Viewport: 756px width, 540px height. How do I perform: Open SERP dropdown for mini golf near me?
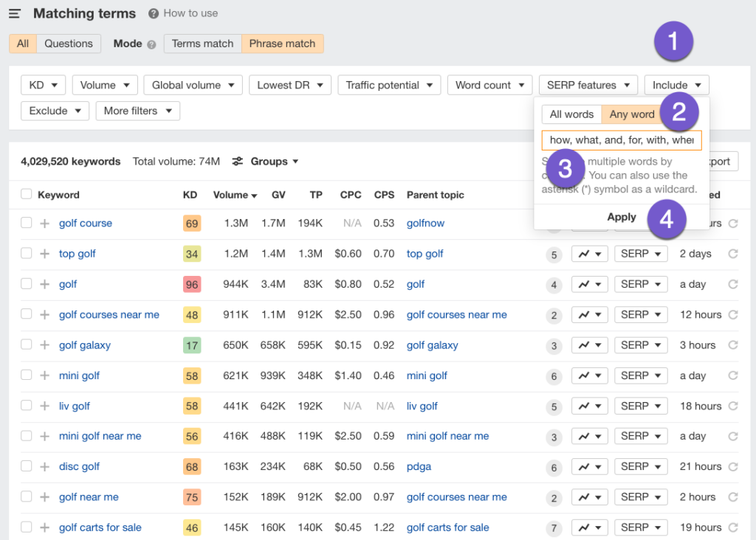[641, 437]
